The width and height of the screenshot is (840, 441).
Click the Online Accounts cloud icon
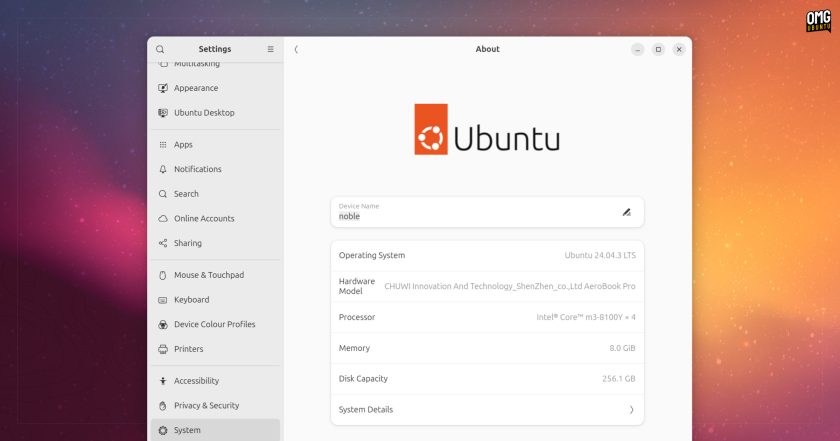pos(163,219)
